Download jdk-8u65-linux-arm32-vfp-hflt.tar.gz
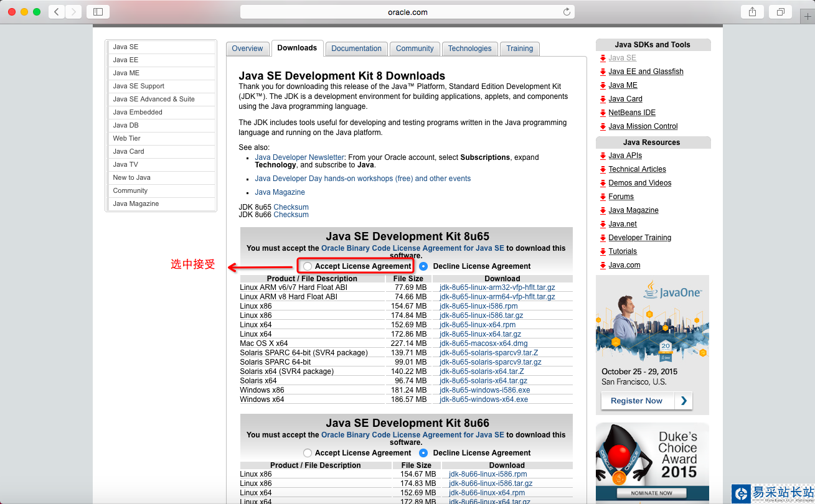Screen dimensions: 815x504 pyautogui.click(x=497, y=287)
